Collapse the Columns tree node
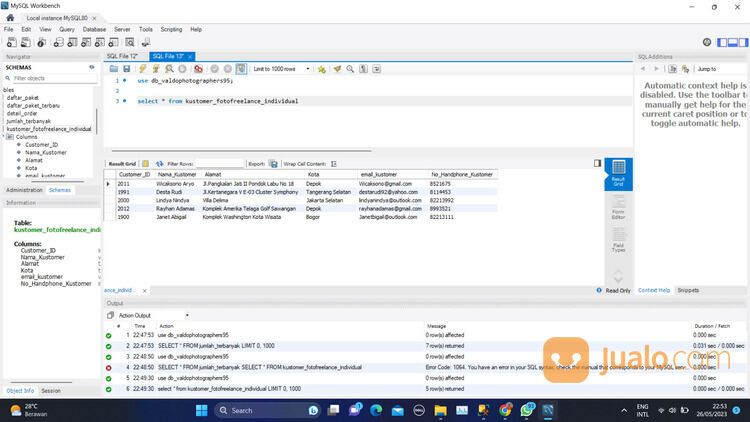This screenshot has width=750, height=422. (x=9, y=137)
